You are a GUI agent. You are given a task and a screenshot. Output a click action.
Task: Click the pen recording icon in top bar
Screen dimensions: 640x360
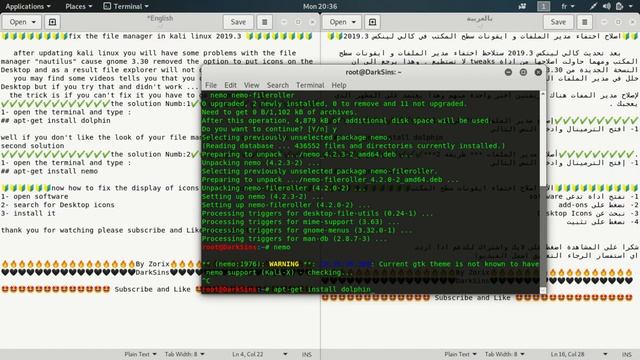pos(593,7)
